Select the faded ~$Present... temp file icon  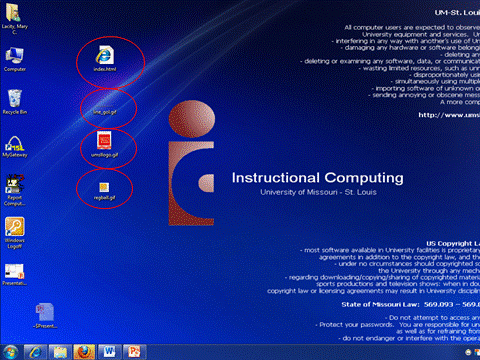point(45,312)
